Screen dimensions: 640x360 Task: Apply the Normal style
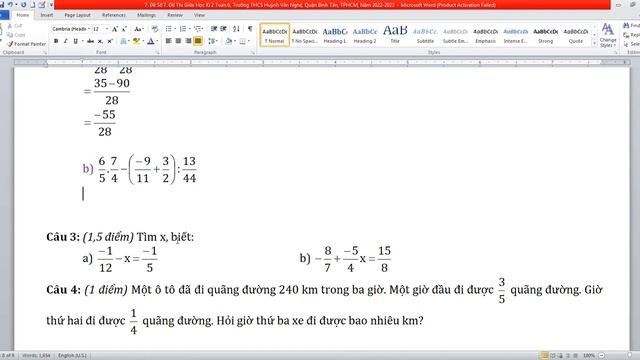tap(275, 35)
